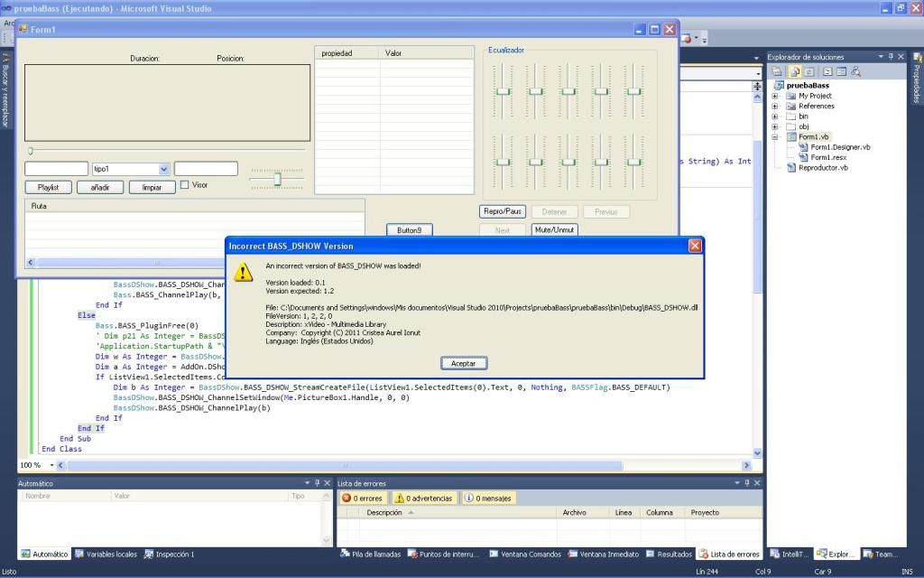
Task: Click the text field left of tipo1 combo
Action: [x=57, y=169]
